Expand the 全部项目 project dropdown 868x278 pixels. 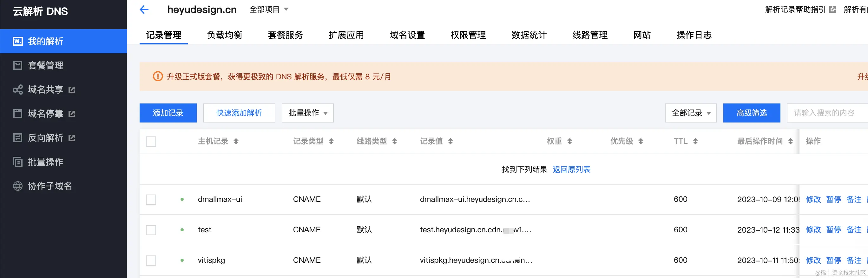tap(269, 10)
